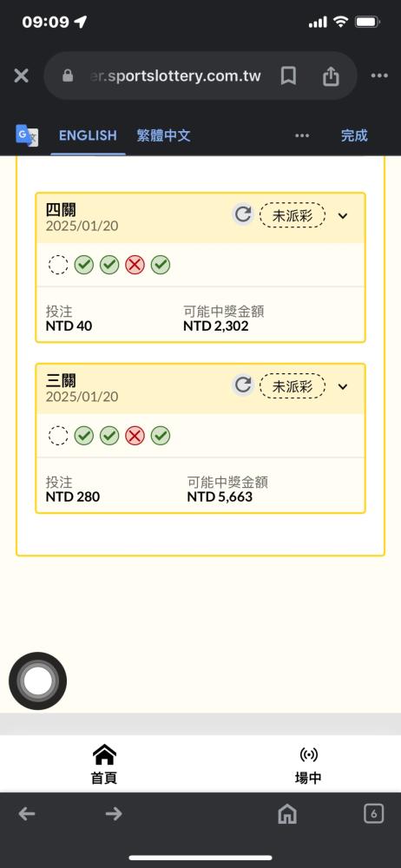401x868 pixels.
Task: Open the browser tabs counter
Action: click(x=374, y=813)
